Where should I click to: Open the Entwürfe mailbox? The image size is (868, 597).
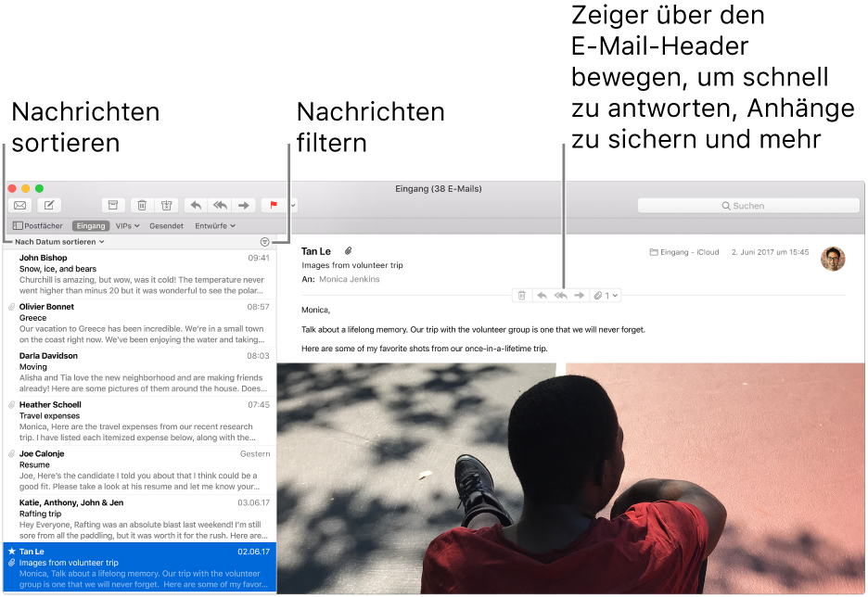point(214,225)
